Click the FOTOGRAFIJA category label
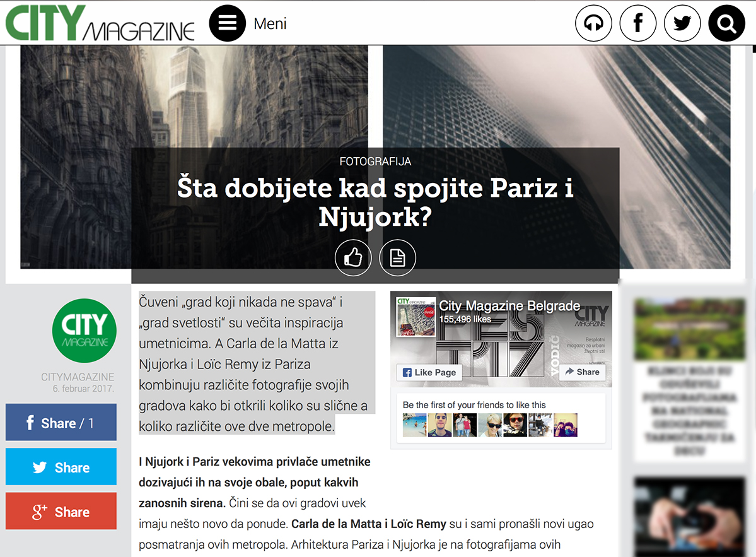The width and height of the screenshot is (756, 557). pos(375,161)
